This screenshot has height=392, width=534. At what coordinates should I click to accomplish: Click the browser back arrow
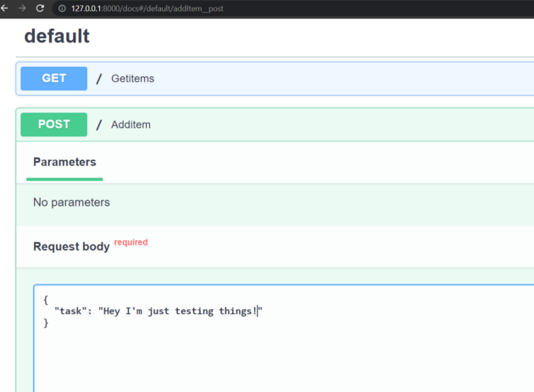[x=4, y=8]
